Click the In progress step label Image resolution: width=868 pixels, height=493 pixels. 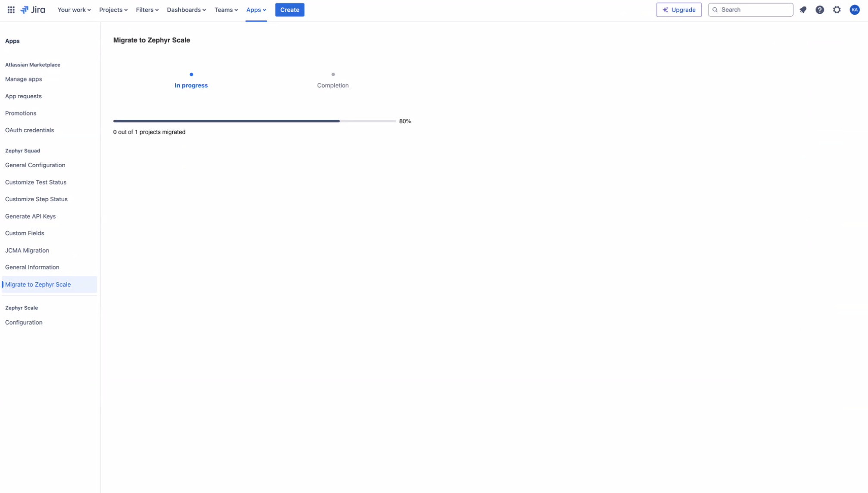pyautogui.click(x=191, y=85)
